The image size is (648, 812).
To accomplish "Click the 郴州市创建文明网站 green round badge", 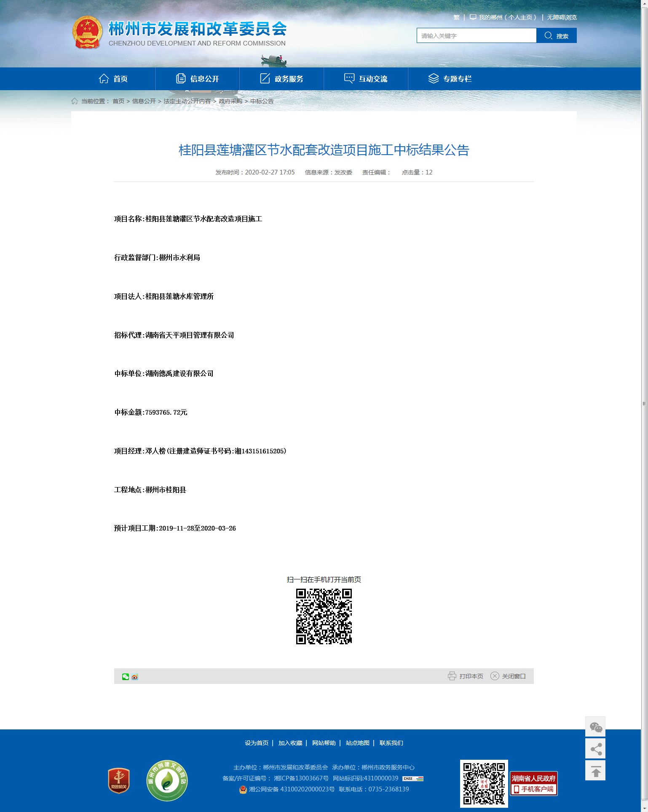I will tap(167, 781).
